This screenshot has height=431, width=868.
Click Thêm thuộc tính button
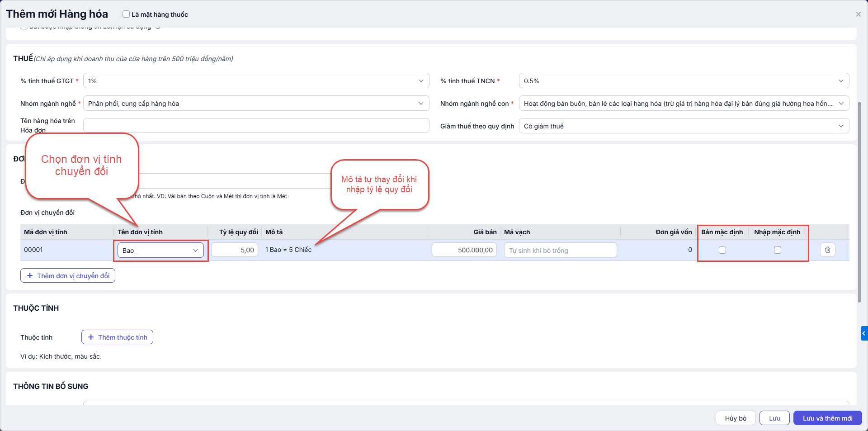coord(117,337)
